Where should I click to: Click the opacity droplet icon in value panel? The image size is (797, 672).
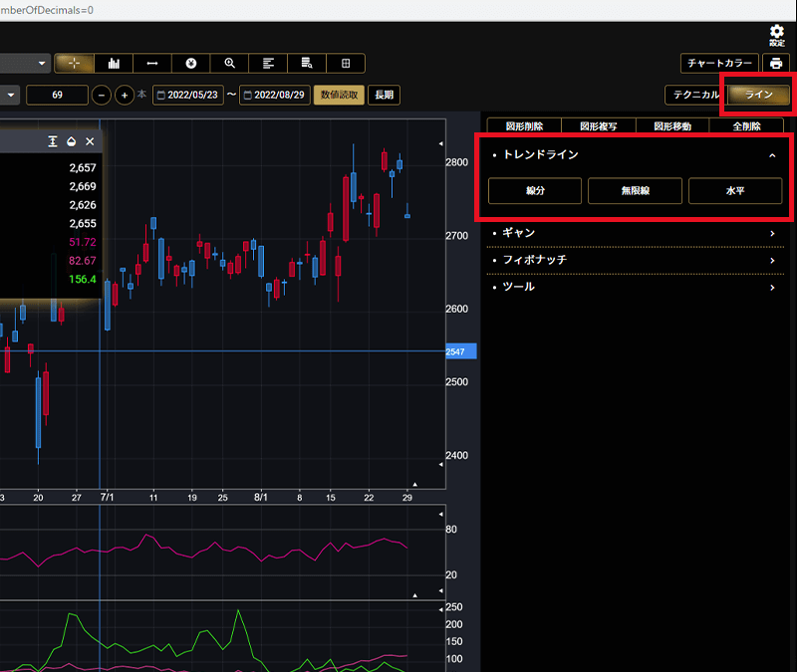click(x=71, y=141)
